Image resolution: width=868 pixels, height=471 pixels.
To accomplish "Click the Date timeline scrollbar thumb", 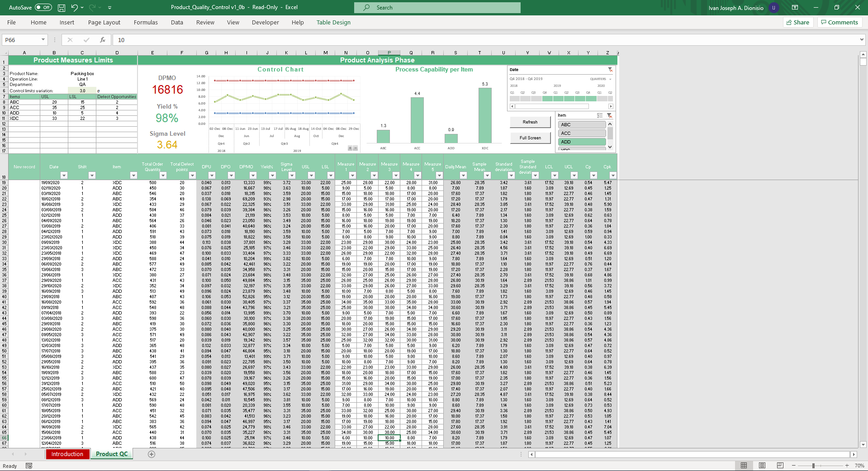I will click(x=552, y=107).
